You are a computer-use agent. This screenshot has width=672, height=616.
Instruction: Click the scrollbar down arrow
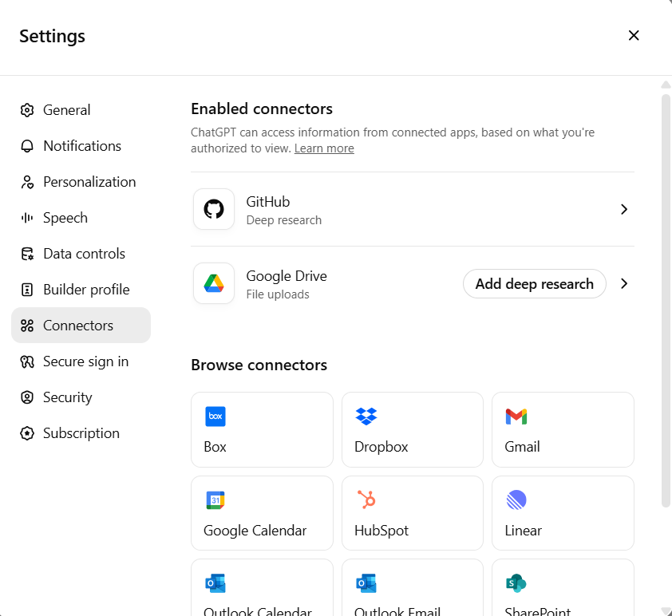pos(666,611)
